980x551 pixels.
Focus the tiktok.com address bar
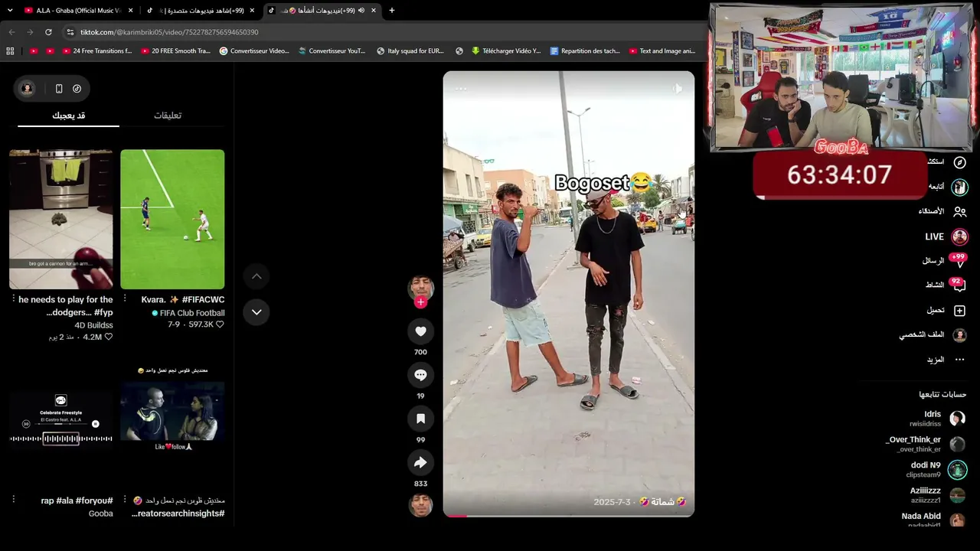pyautogui.click(x=383, y=32)
